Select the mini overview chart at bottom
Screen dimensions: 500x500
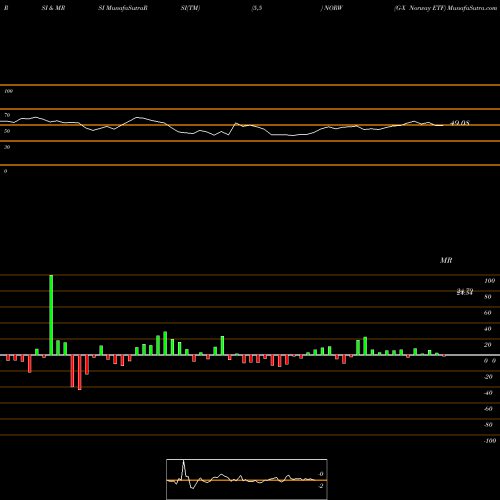[247, 479]
